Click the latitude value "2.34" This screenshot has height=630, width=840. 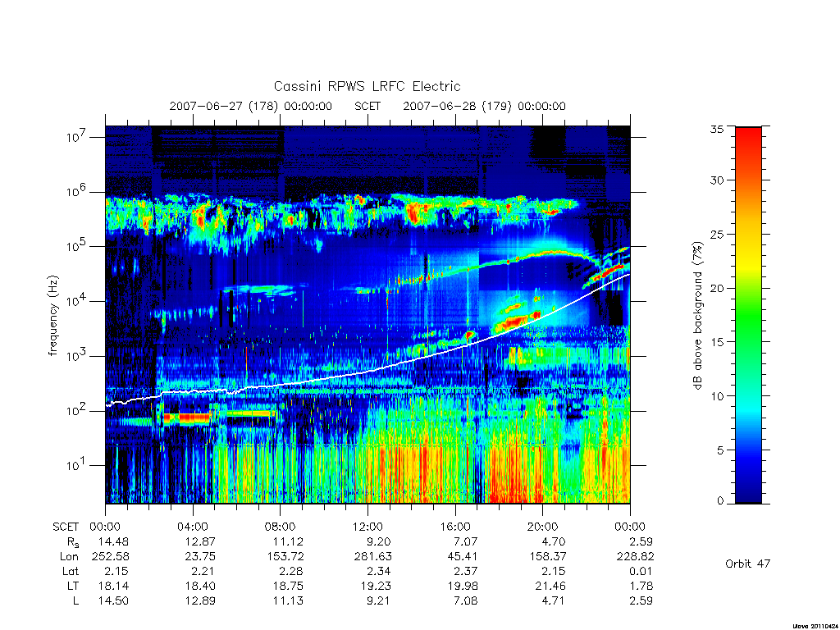[x=379, y=571]
